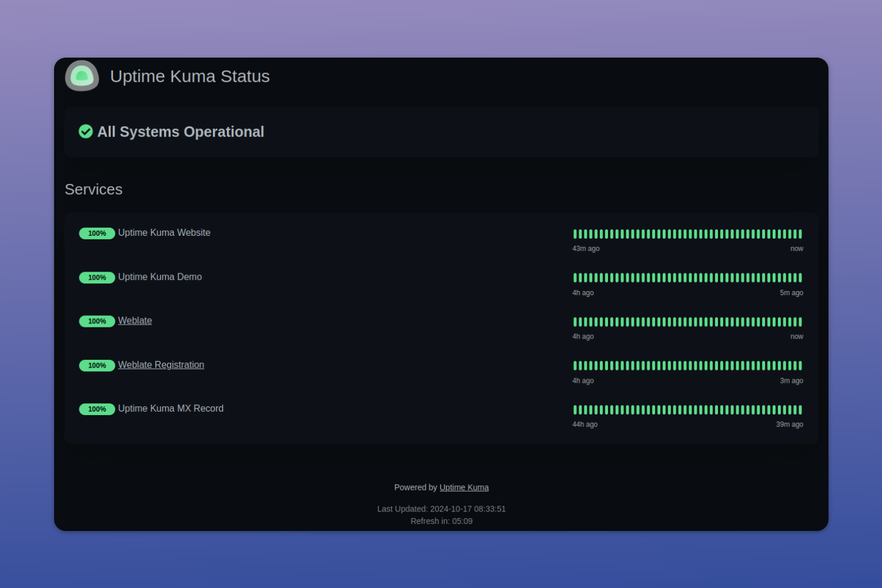Click the Services section heading
This screenshot has width=882, height=588.
point(93,189)
